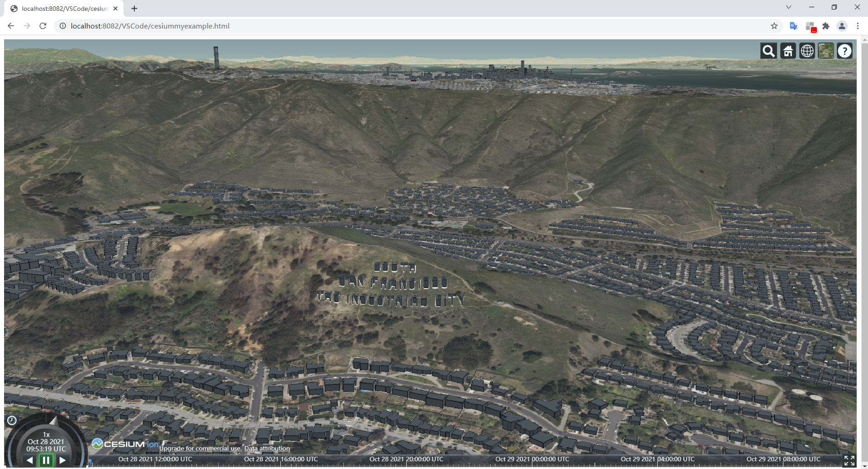Open the Extensions puzzle piece menu

coord(826,26)
